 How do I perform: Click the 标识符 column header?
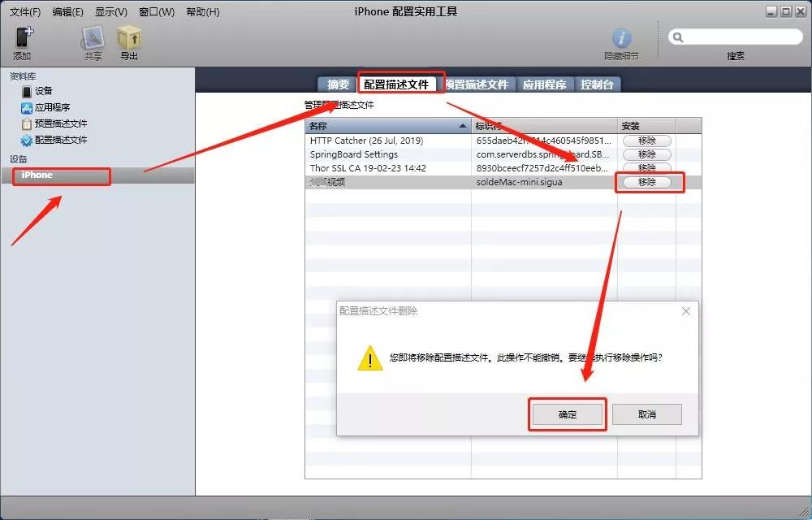[544, 126]
